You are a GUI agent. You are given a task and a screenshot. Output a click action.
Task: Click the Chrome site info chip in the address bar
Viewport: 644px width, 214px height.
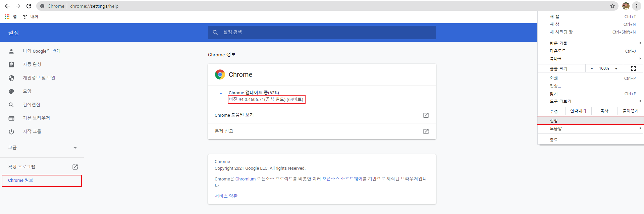coord(53,6)
